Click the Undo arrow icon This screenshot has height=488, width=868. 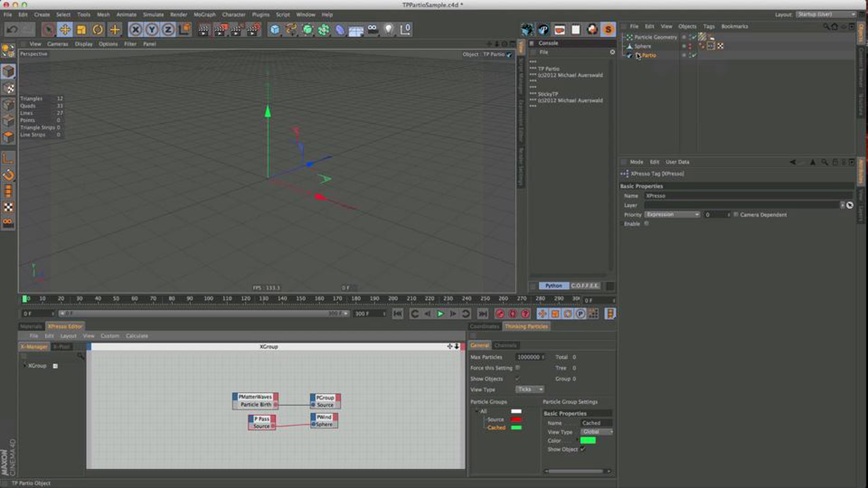12,29
